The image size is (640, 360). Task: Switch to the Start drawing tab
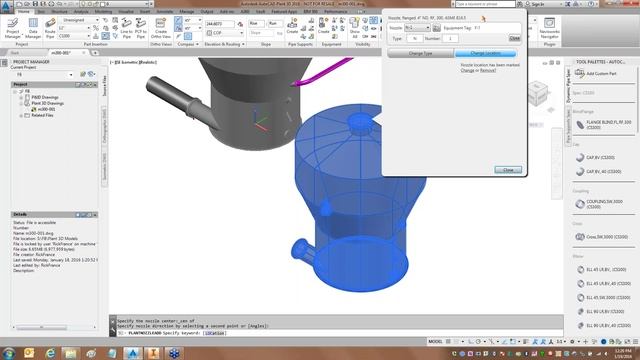(x=15, y=53)
